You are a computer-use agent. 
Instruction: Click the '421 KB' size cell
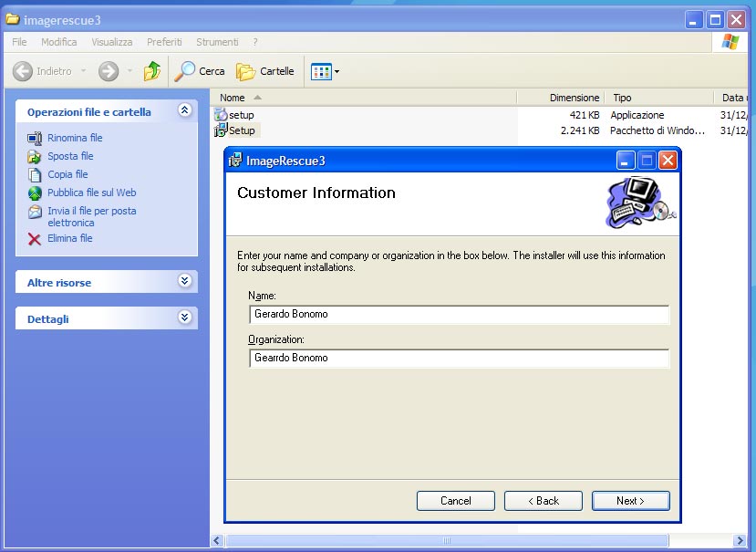coord(585,115)
